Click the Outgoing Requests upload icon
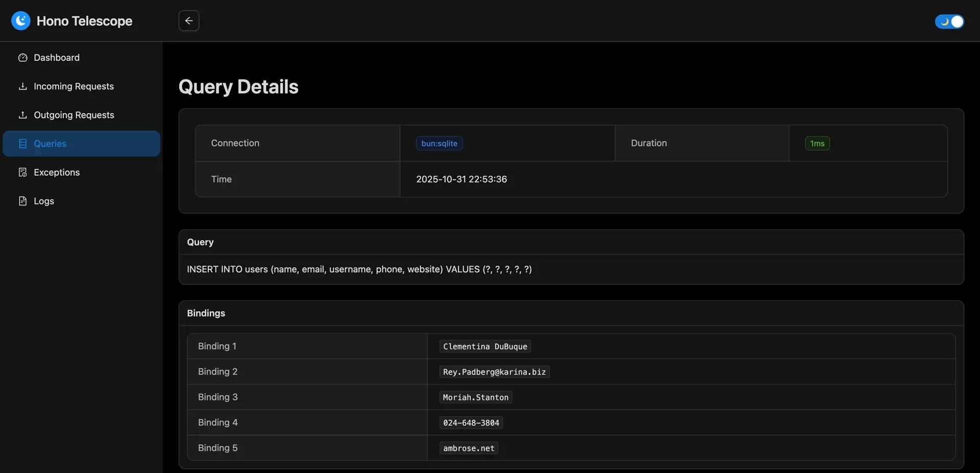980x473 pixels. pyautogui.click(x=23, y=114)
